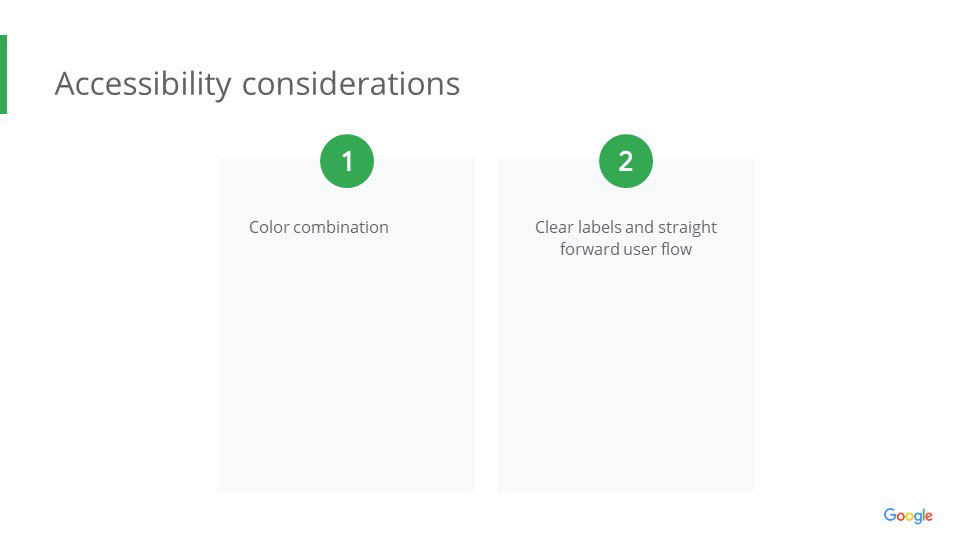Click the word flow in second card

tap(677, 249)
